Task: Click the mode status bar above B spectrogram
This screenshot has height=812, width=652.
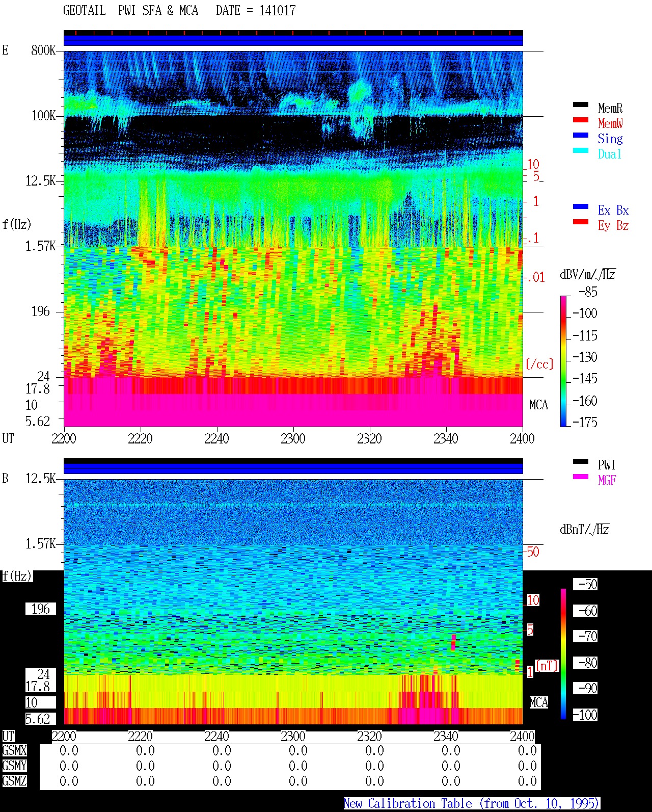Action: click(x=293, y=466)
